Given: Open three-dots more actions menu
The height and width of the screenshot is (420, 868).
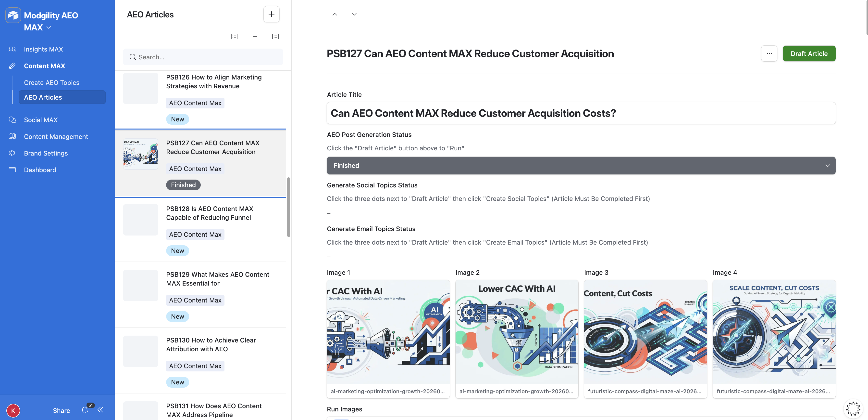Looking at the screenshot, I should point(769,53).
